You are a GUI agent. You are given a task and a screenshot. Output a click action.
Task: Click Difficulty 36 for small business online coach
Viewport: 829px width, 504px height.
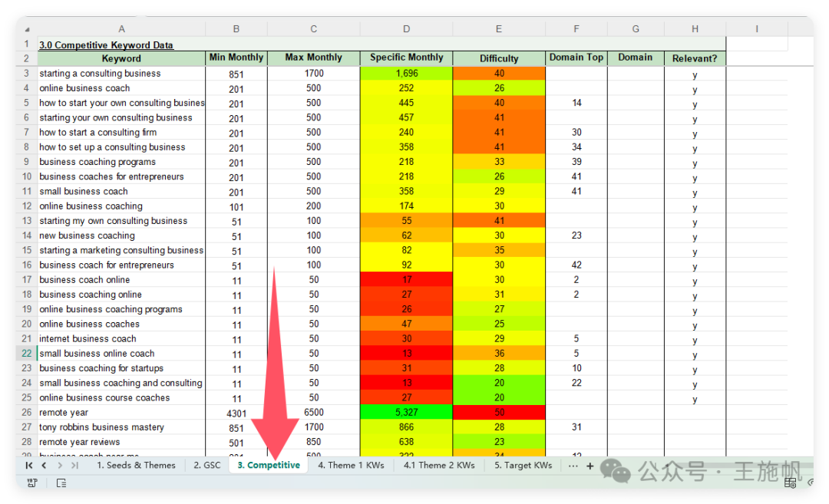point(499,354)
